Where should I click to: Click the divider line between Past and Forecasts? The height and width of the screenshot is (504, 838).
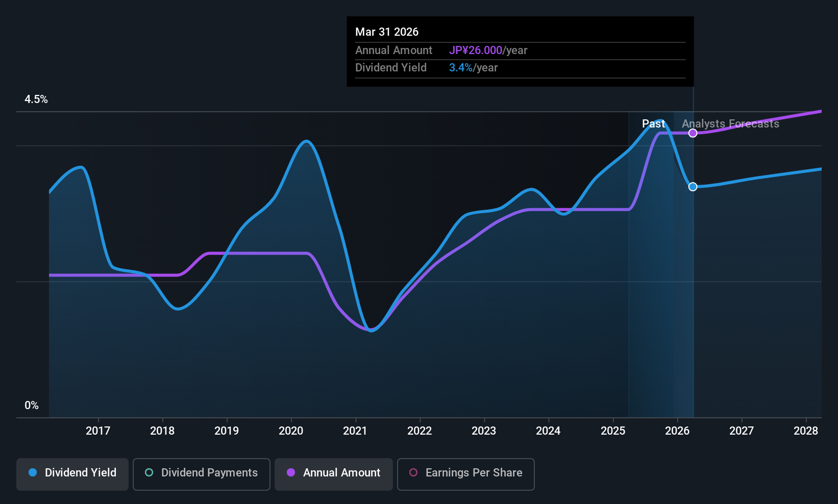693,255
